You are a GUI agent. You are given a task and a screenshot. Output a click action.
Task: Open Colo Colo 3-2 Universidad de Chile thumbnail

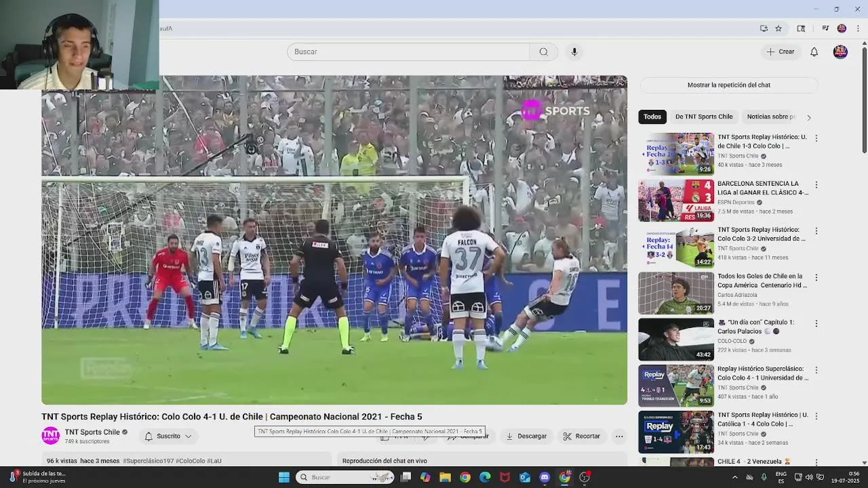click(x=676, y=247)
